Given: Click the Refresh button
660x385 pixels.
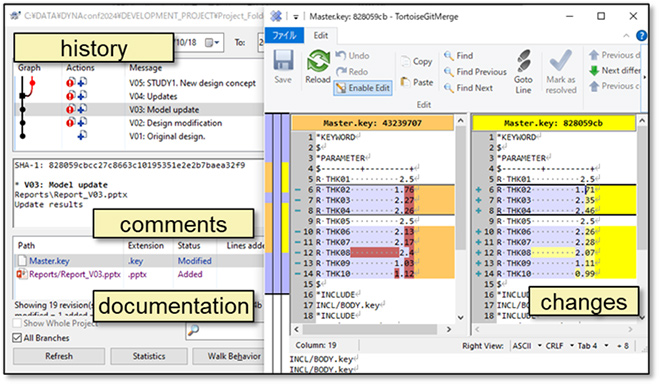Looking at the screenshot, I should click(x=59, y=356).
